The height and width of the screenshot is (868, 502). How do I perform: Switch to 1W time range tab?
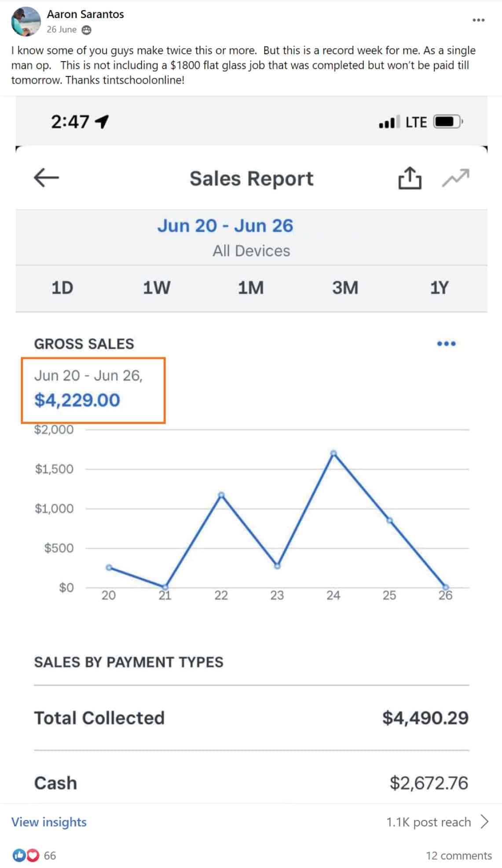point(157,288)
